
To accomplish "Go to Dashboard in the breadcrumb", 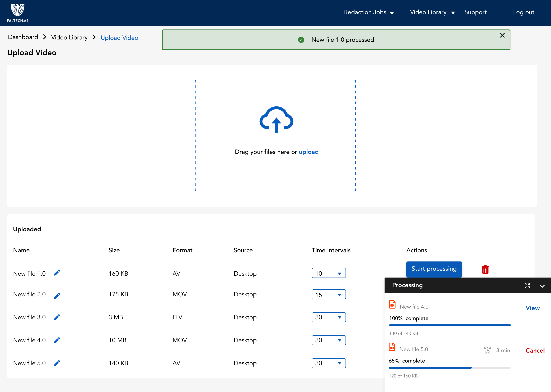I will 23,37.
